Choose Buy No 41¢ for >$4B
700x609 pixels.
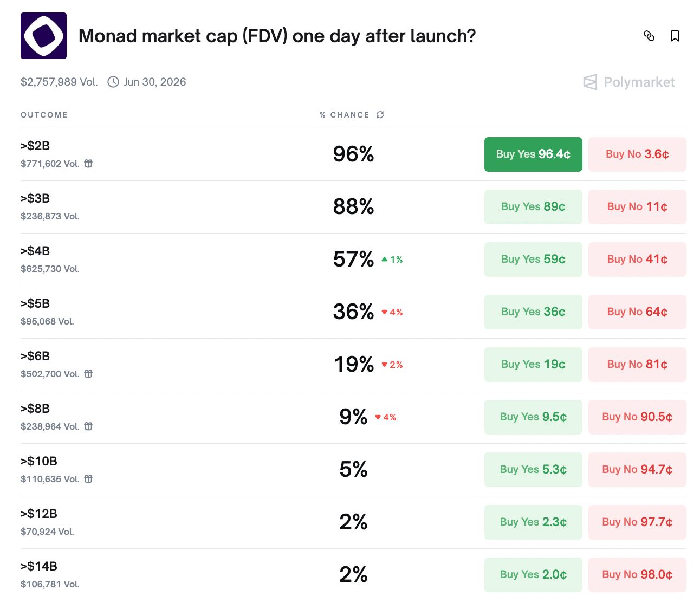(x=637, y=260)
